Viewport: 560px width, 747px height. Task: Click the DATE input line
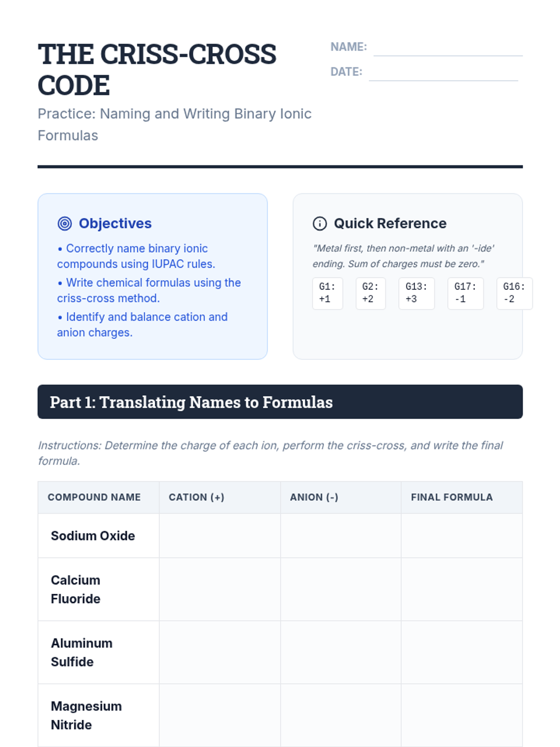coord(443,73)
